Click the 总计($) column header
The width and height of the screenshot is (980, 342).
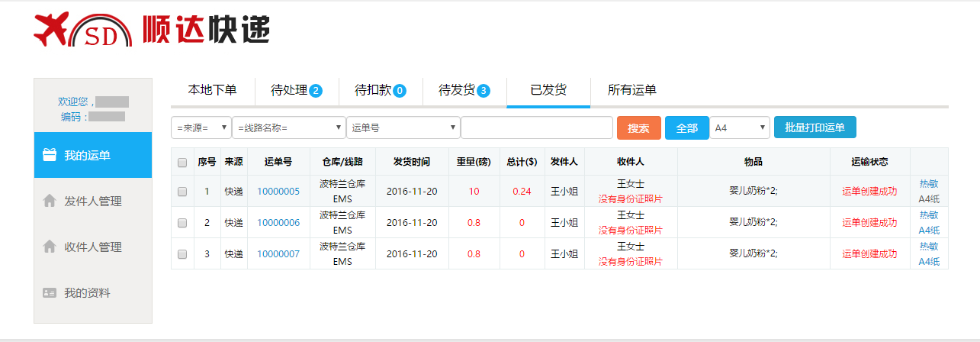[x=522, y=162]
